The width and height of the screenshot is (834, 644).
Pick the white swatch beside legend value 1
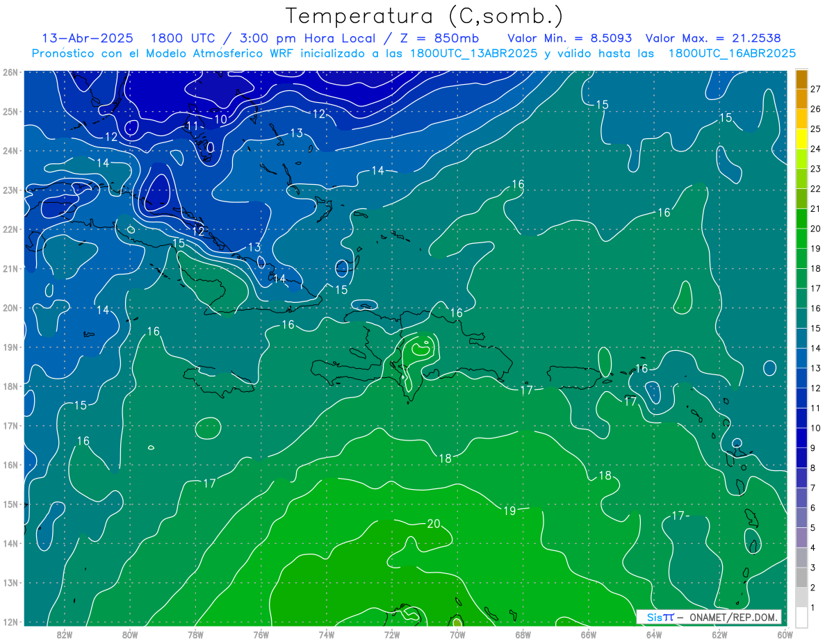click(801, 616)
